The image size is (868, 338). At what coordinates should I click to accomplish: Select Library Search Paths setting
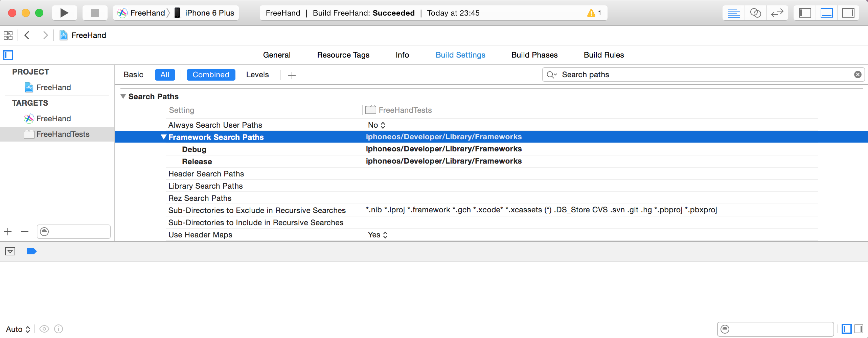click(492, 186)
